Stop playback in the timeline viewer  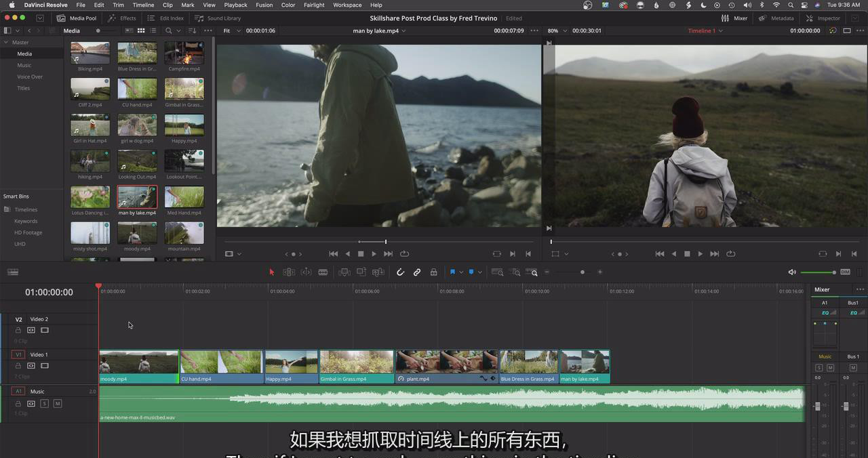[x=687, y=254]
